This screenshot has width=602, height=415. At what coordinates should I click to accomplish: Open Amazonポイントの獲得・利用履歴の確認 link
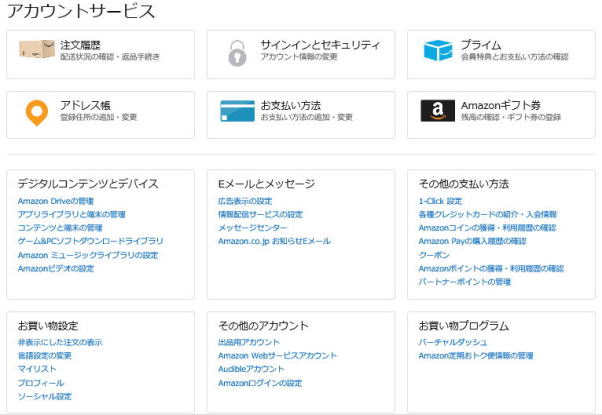[491, 269]
